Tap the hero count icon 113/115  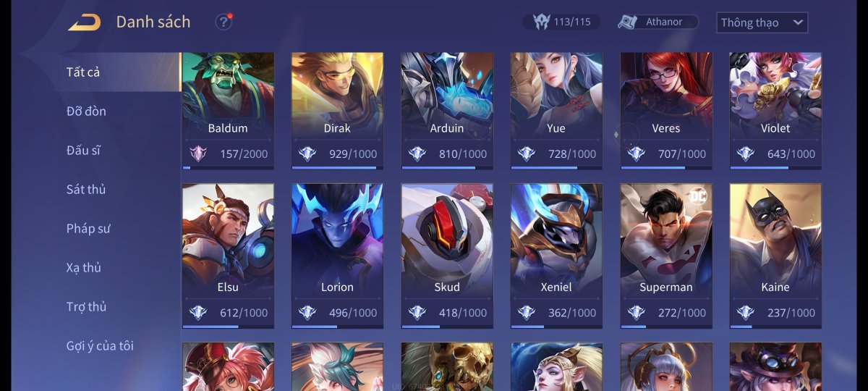[542, 22]
